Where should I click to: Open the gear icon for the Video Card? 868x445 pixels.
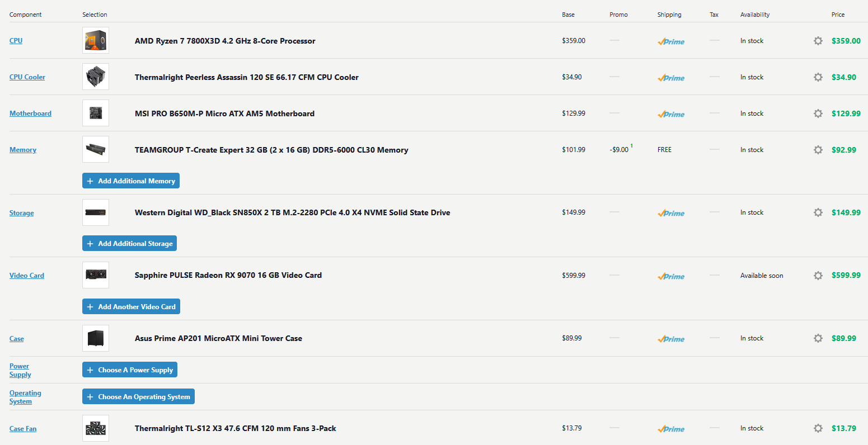pyautogui.click(x=818, y=276)
